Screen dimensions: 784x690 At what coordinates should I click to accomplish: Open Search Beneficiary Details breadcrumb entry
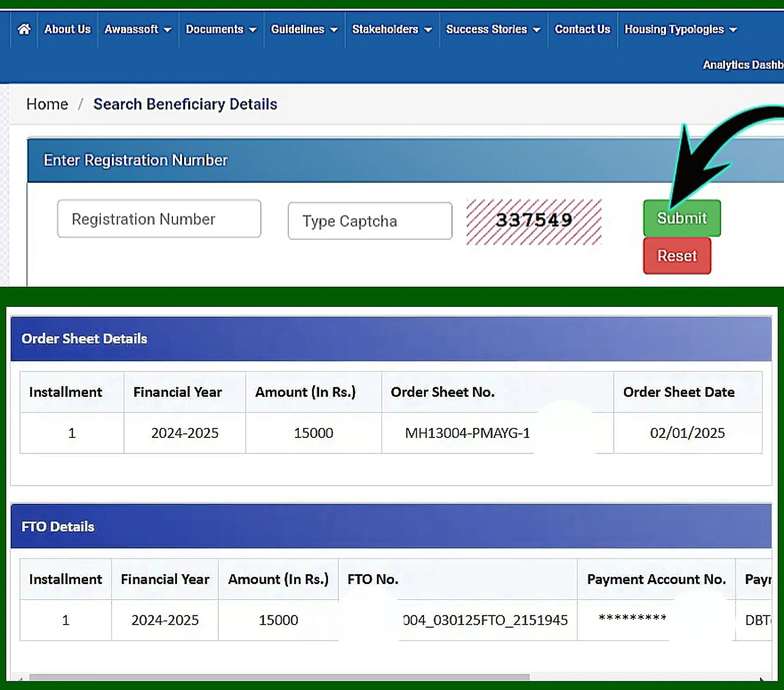coord(185,104)
